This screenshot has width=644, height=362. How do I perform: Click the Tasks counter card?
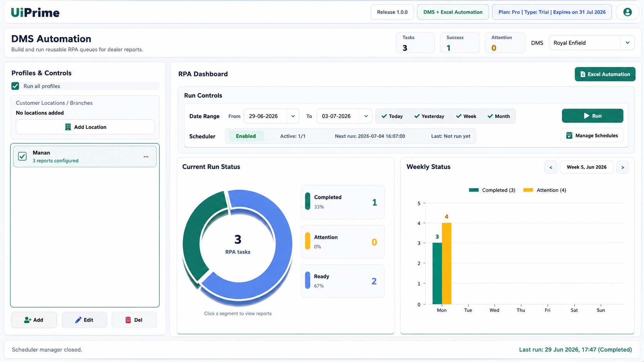(x=415, y=43)
